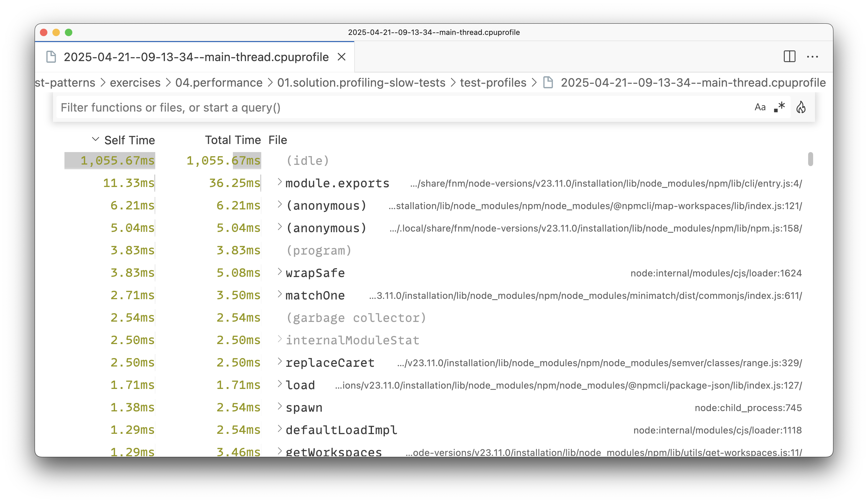Click file icon on cpuprofile tab
The width and height of the screenshot is (868, 503).
click(x=51, y=57)
